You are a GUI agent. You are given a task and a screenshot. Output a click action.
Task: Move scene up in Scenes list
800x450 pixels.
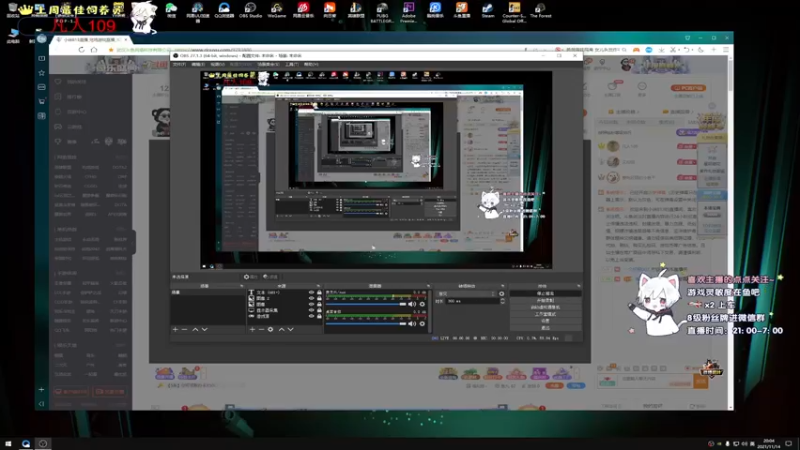pos(195,330)
